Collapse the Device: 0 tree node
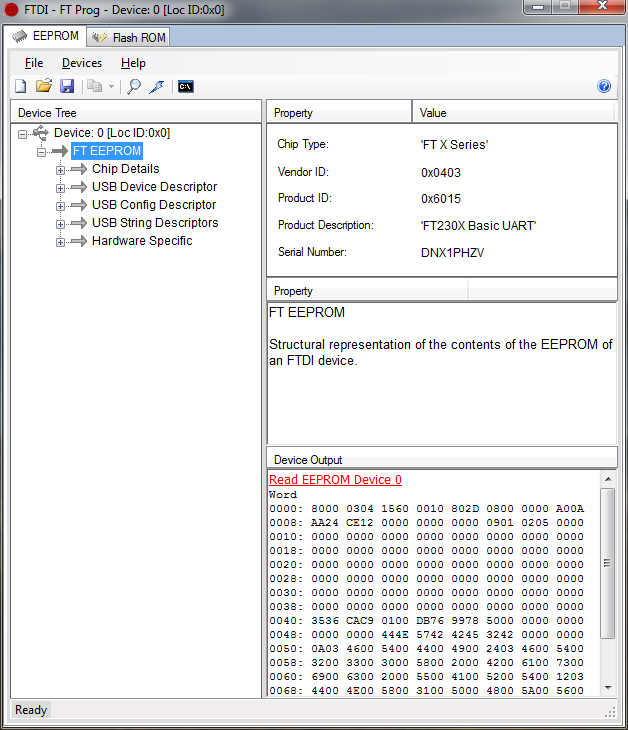628x730 pixels. 22,134
